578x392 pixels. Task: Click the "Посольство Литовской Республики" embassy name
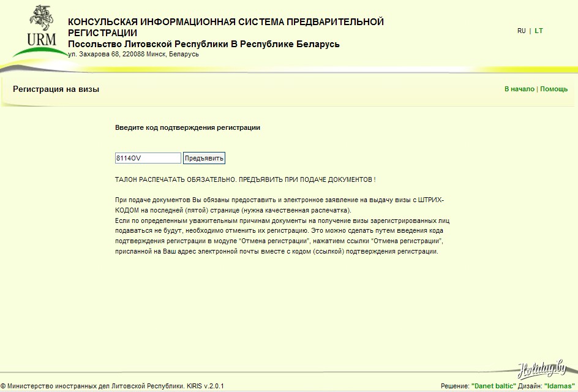(x=203, y=44)
